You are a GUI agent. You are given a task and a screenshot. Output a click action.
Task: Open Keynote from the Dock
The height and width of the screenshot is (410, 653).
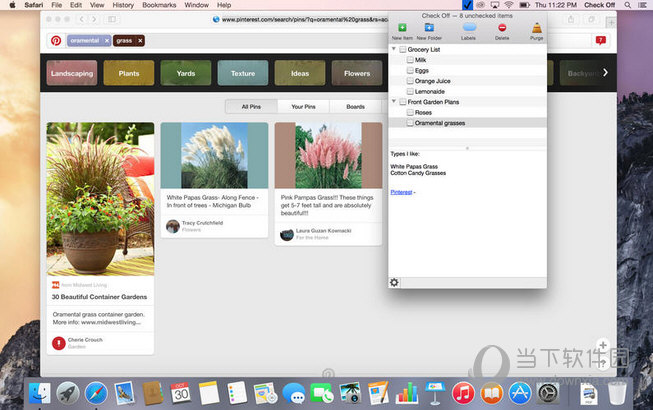(x=435, y=393)
